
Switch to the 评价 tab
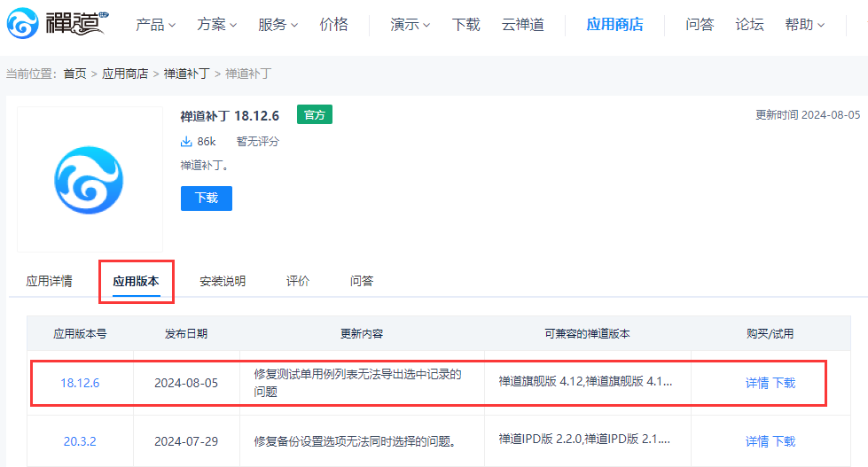[x=298, y=281]
